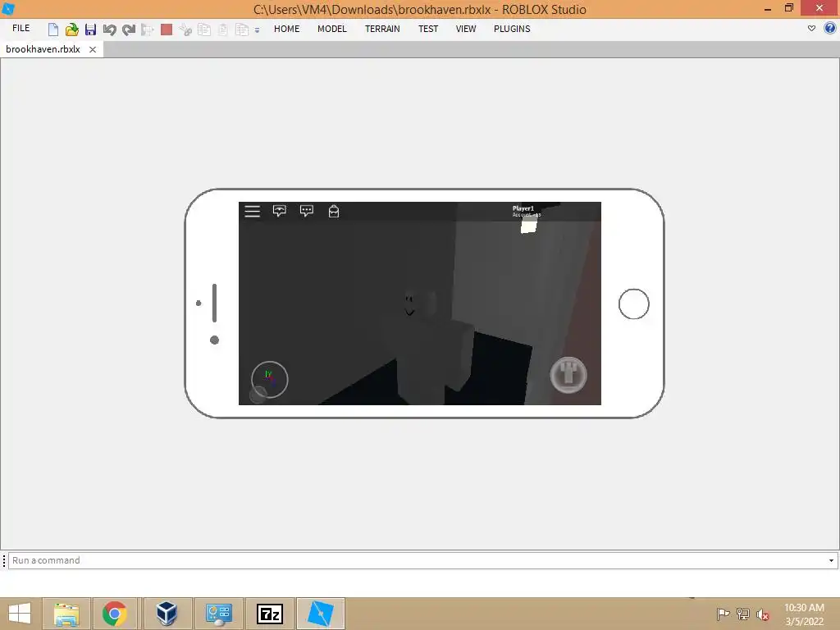The image size is (840, 630).
Task: Click the Cut scissors icon
Action: [x=185, y=30]
